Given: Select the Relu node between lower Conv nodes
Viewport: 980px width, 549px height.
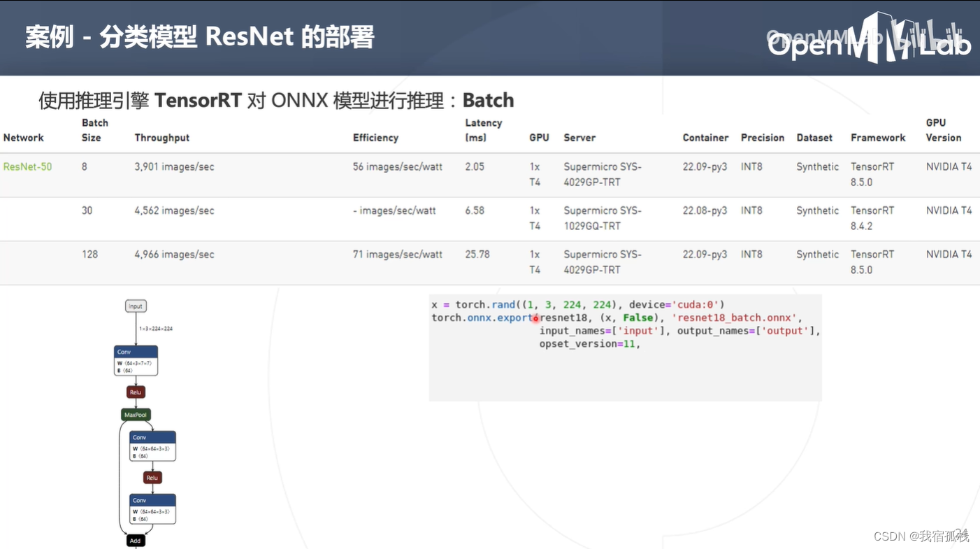Looking at the screenshot, I should click(x=152, y=478).
